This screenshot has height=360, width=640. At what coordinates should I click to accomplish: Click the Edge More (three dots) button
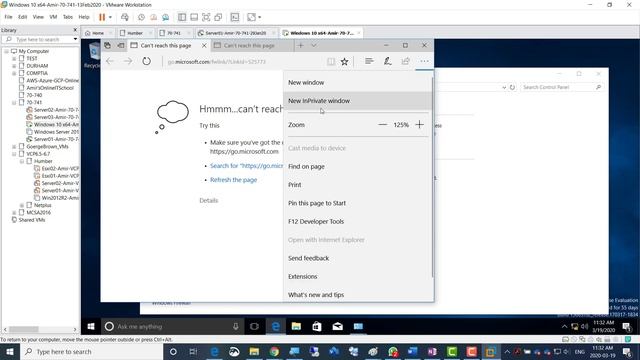(x=424, y=61)
